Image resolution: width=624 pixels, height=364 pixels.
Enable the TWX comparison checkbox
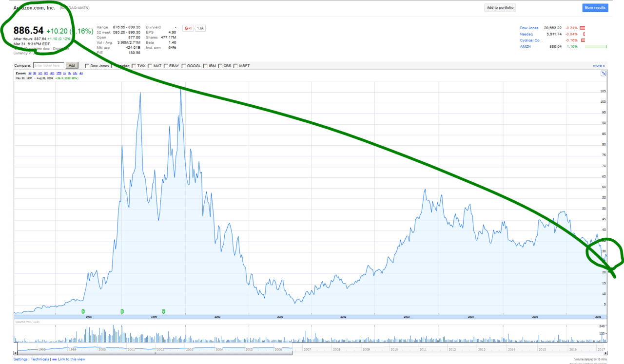[x=134, y=66]
